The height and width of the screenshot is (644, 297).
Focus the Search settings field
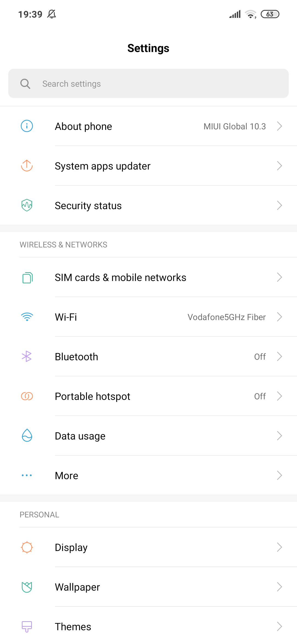pos(148,84)
